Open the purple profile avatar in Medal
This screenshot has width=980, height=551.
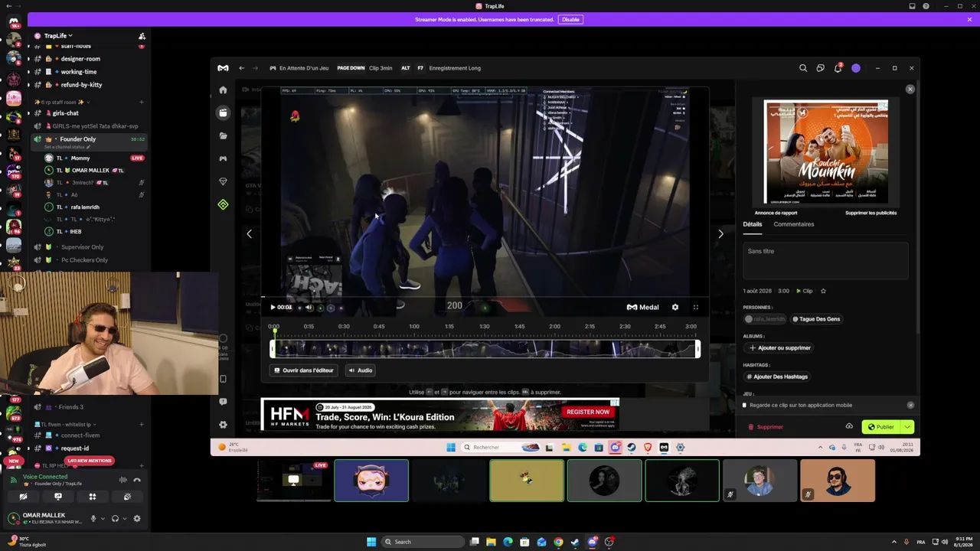[856, 68]
